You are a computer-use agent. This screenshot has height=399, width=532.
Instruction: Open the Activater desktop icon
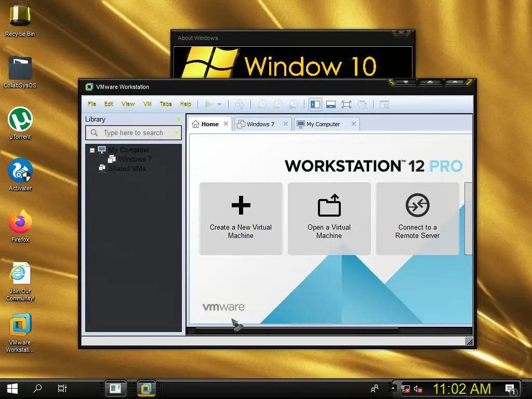tap(20, 175)
